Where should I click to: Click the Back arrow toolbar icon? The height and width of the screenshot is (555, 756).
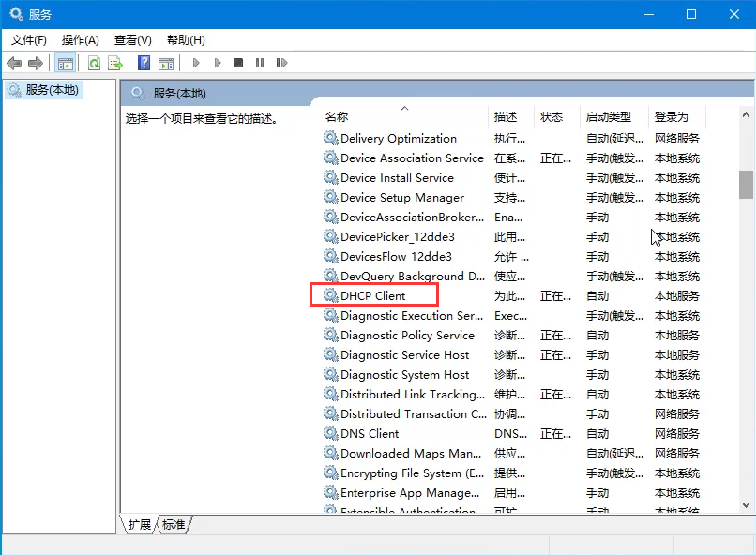tap(14, 63)
